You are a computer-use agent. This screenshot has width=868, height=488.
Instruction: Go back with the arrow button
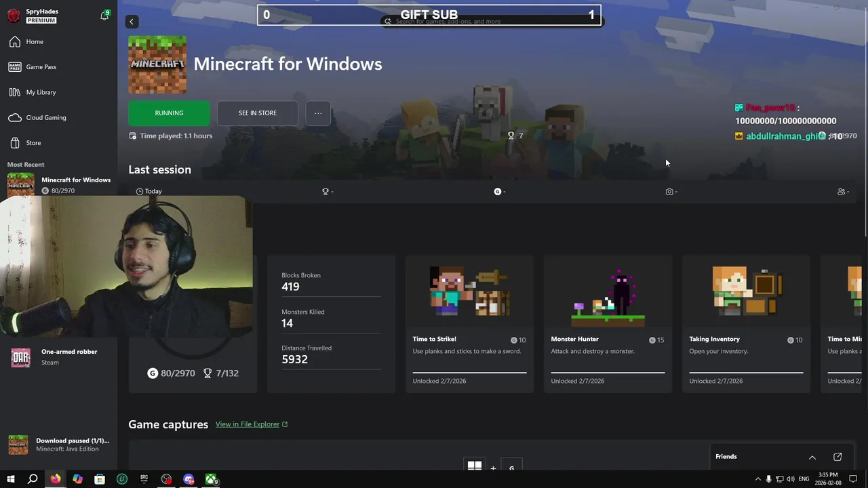pos(132,22)
